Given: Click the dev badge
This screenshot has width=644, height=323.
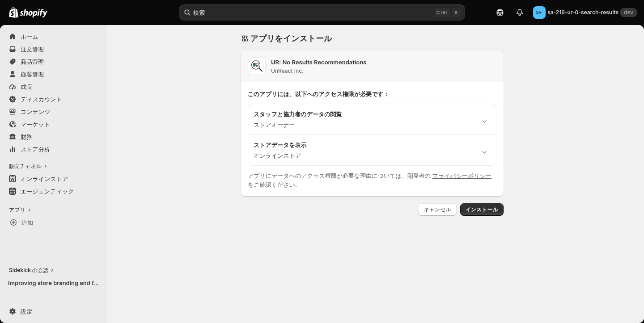Looking at the screenshot, I should pyautogui.click(x=628, y=13).
